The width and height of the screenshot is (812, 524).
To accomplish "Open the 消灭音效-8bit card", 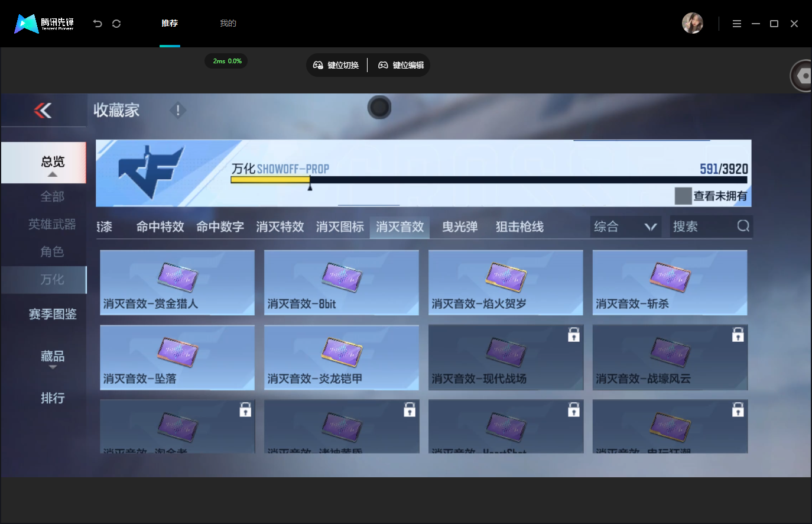I will tap(342, 283).
